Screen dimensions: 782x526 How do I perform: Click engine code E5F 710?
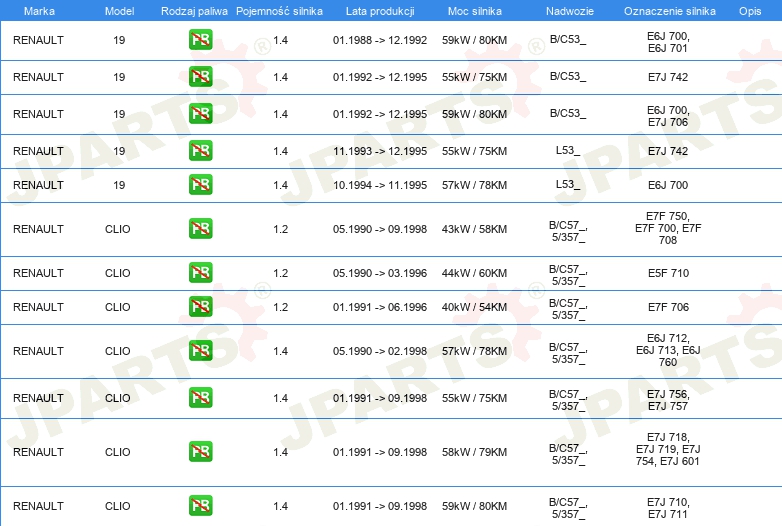click(668, 273)
